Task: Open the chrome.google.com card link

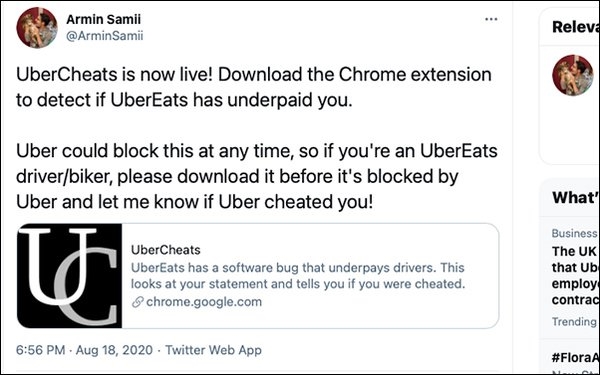Action: pos(204,302)
